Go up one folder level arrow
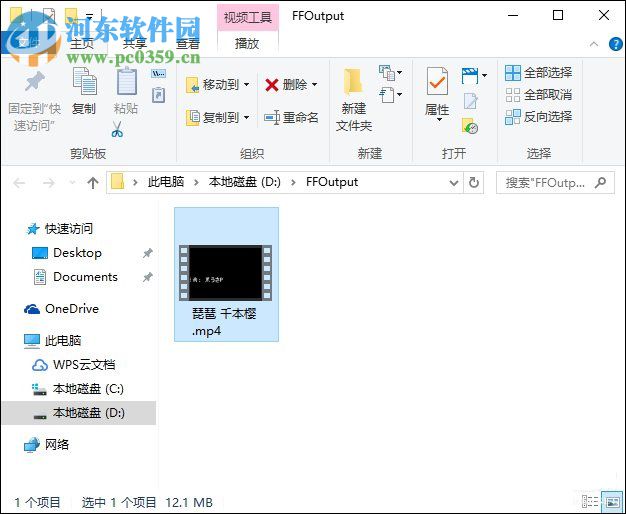The width and height of the screenshot is (626, 514). 93,183
